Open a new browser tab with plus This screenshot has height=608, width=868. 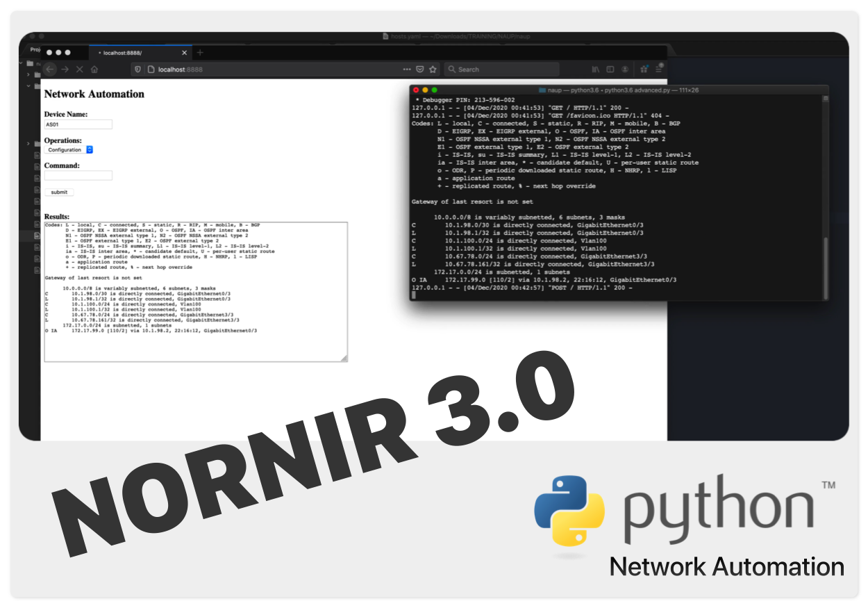point(200,52)
